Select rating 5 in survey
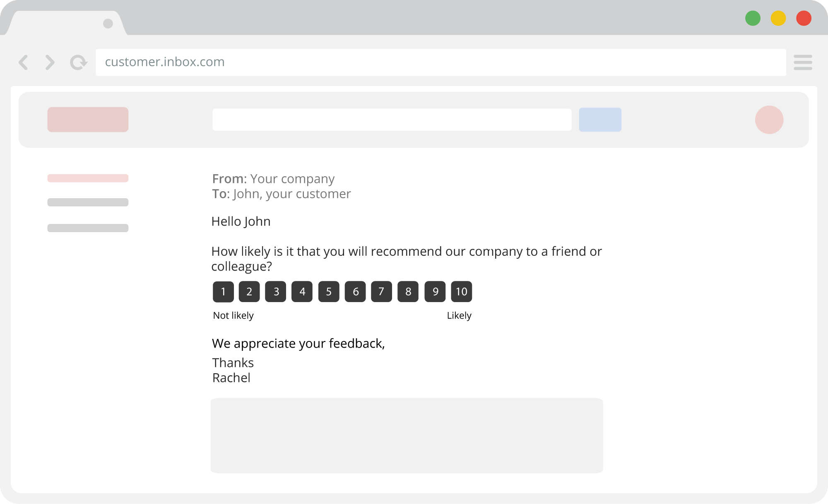828x504 pixels. (329, 292)
